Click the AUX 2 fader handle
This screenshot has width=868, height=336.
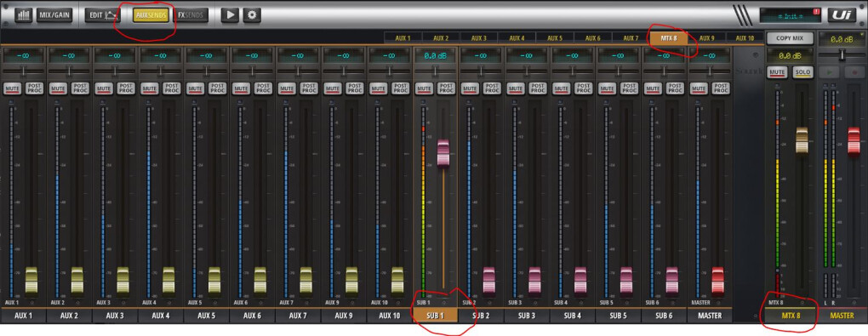[x=77, y=280]
